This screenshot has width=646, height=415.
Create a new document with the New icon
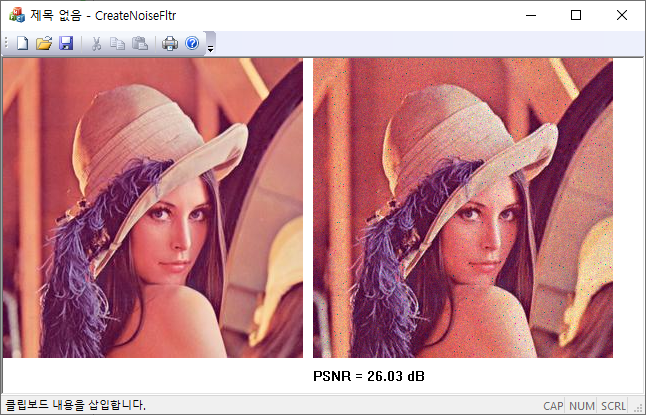coord(22,43)
